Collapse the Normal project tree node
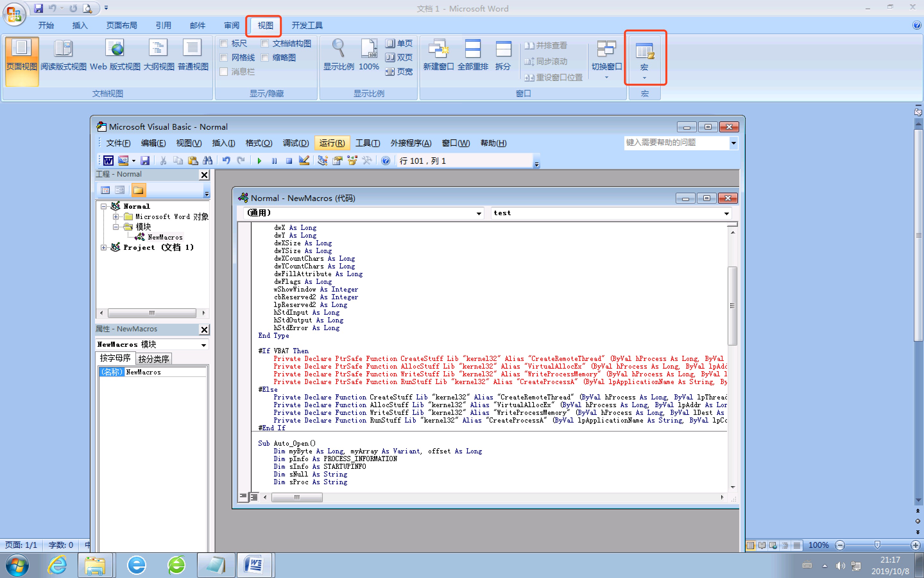 click(104, 206)
